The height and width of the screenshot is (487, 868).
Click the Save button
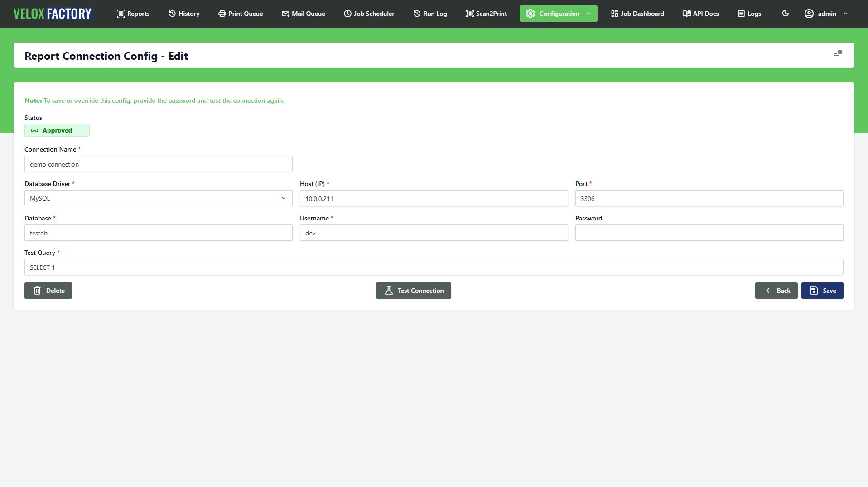coord(822,291)
